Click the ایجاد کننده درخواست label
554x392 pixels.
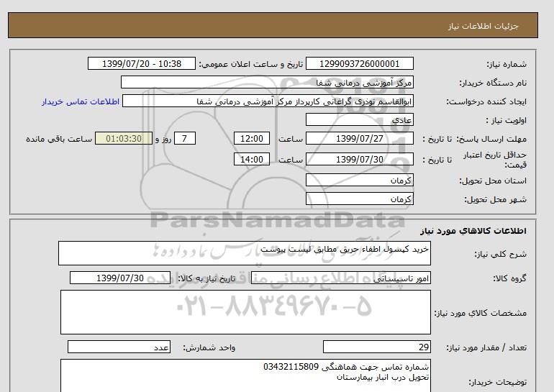486,101
